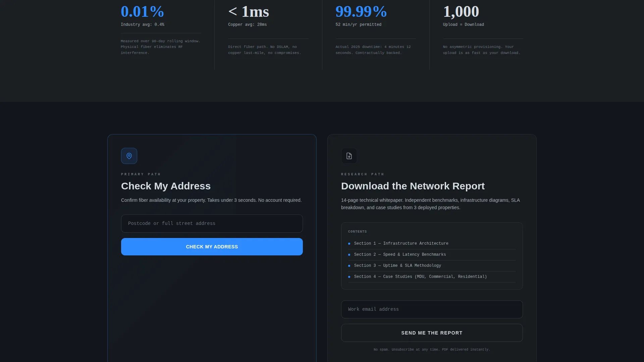Select Section 2 — Speed & Latency Benchmarks row
The width and height of the screenshot is (644, 362).
(432, 255)
